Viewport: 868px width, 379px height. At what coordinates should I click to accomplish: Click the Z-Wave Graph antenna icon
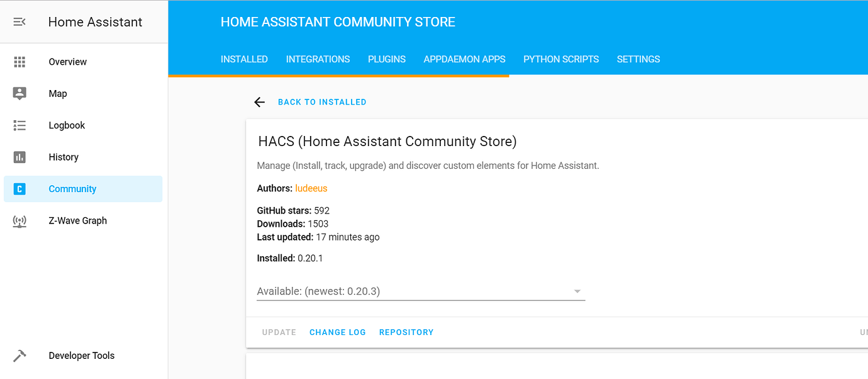(x=19, y=220)
